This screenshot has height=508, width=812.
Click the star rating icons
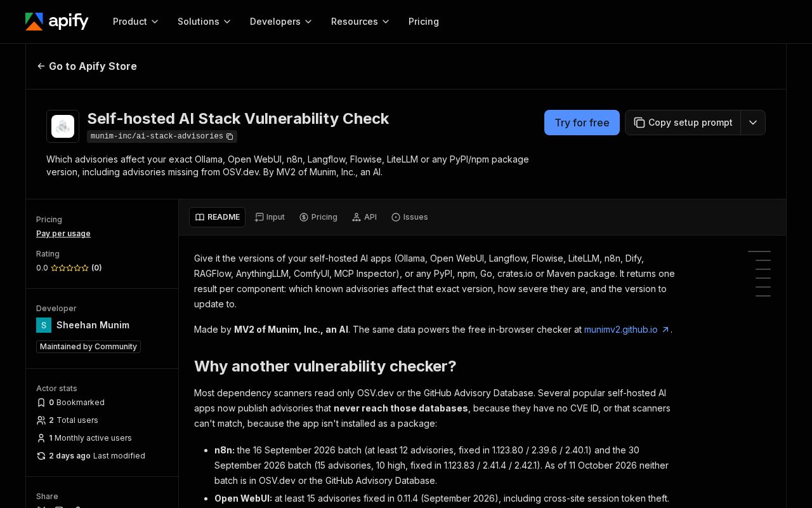[x=70, y=268]
